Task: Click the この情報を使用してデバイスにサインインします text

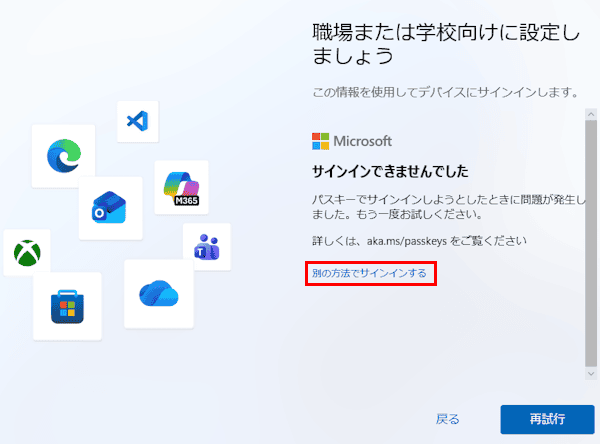Action: coord(446,92)
